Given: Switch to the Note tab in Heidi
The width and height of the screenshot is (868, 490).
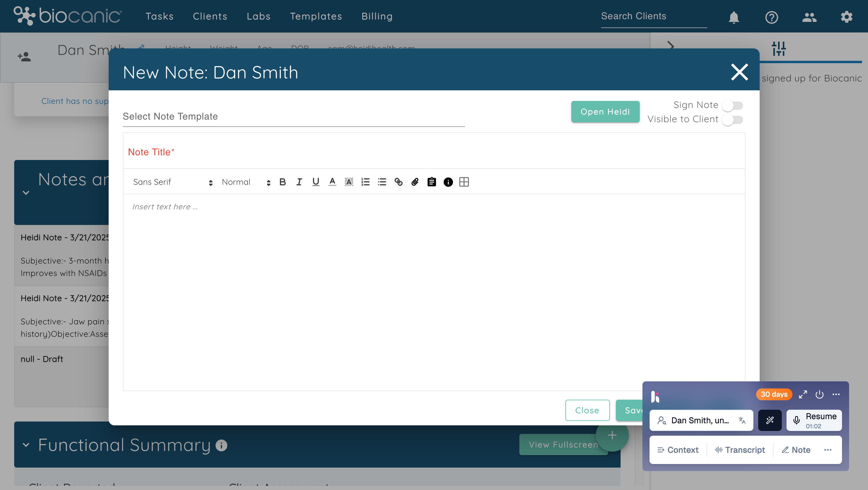Looking at the screenshot, I should click(796, 450).
